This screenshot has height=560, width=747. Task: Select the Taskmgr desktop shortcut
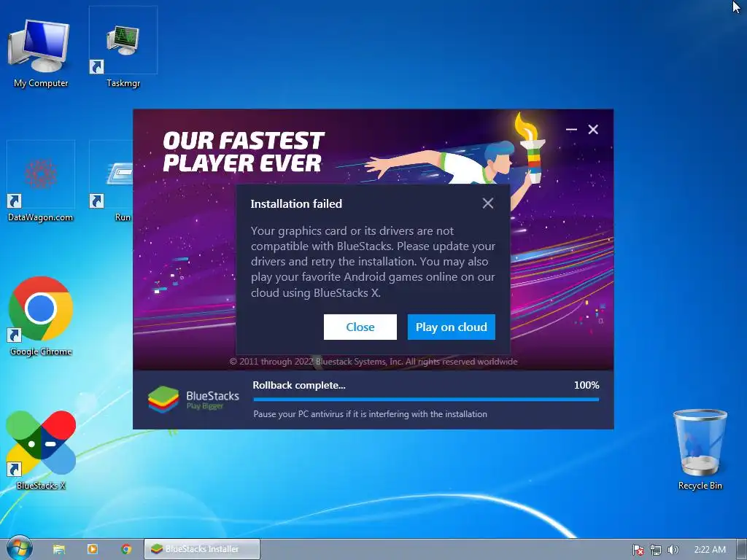pos(123,47)
